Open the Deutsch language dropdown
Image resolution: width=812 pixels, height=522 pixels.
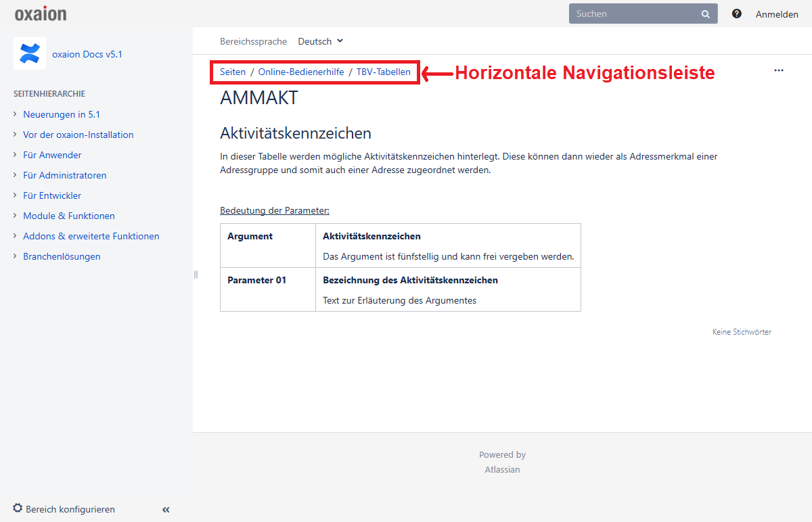[321, 41]
